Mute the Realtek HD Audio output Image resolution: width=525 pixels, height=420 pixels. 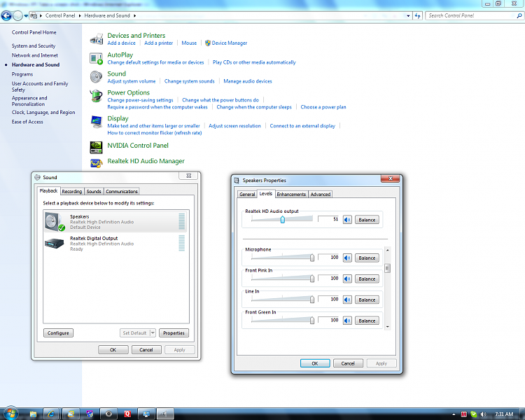click(347, 220)
